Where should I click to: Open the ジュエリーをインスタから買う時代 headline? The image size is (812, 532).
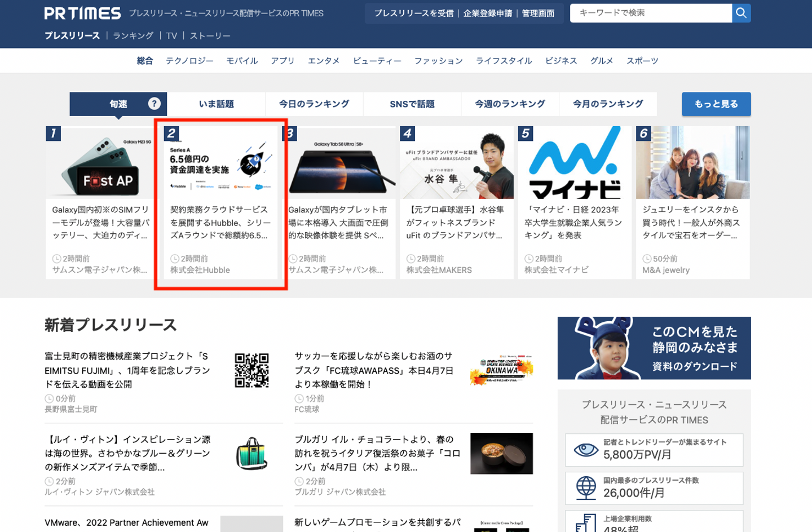coord(691,223)
